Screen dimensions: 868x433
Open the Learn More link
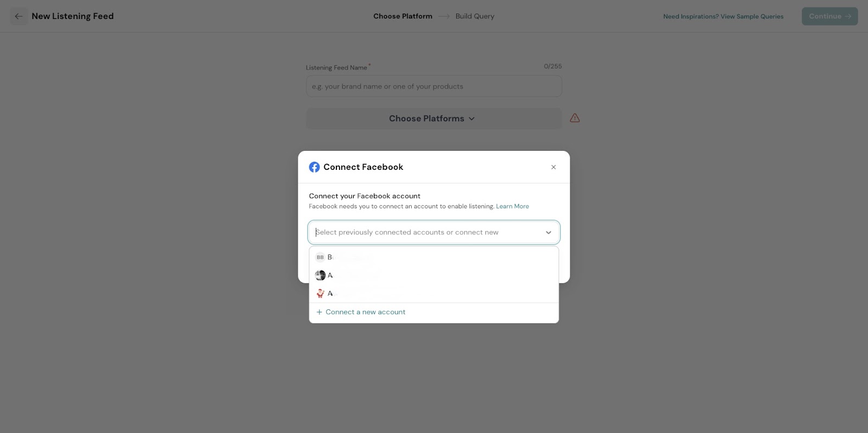512,206
